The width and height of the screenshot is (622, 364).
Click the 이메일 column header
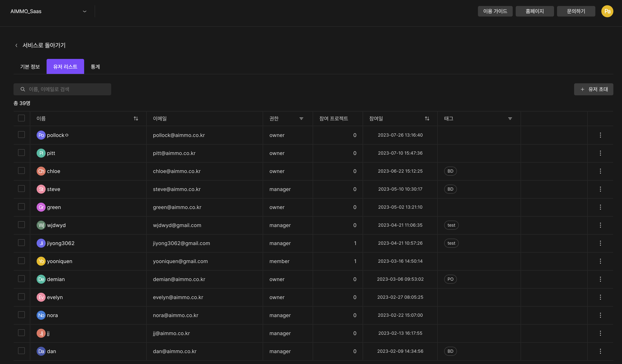(160, 119)
